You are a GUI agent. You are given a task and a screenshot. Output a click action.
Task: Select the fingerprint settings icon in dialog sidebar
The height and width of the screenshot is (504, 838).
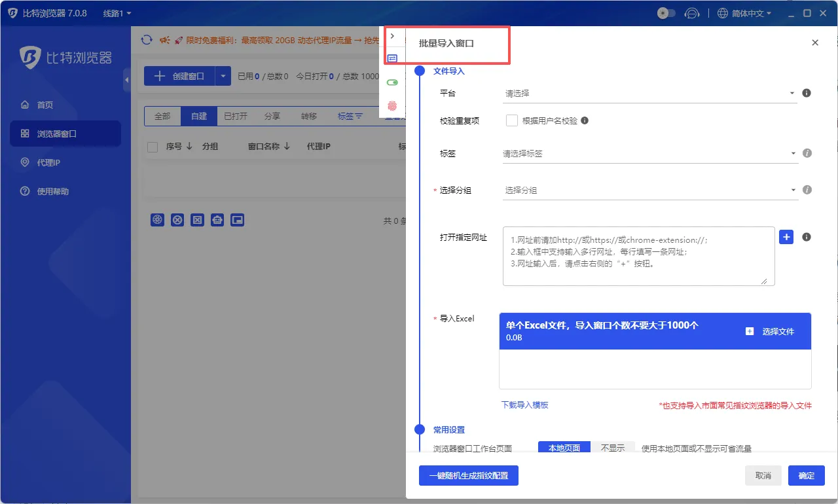click(x=392, y=105)
